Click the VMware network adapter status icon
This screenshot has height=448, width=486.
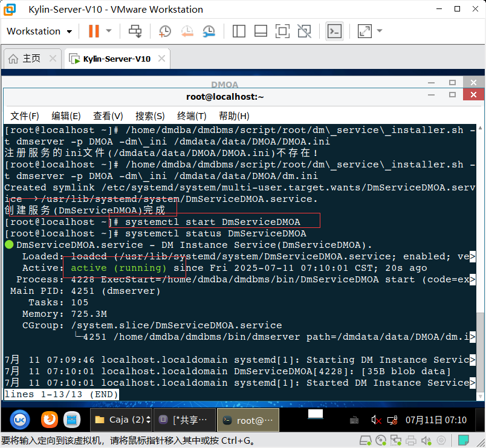point(396,440)
